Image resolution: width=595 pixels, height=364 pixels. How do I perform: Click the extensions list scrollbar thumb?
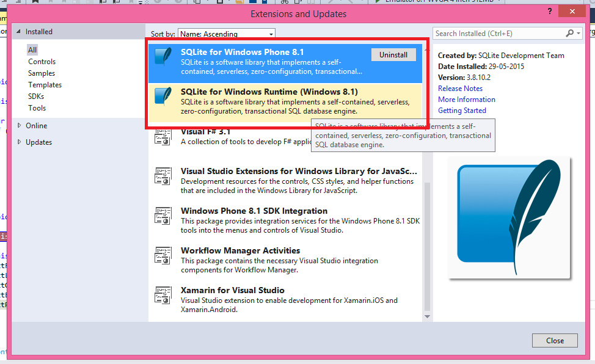pyautogui.click(x=427, y=247)
